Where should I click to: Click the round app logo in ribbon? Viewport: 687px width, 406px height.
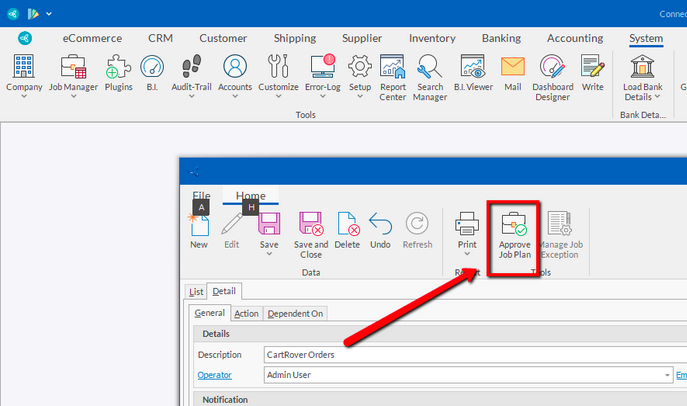pos(25,39)
